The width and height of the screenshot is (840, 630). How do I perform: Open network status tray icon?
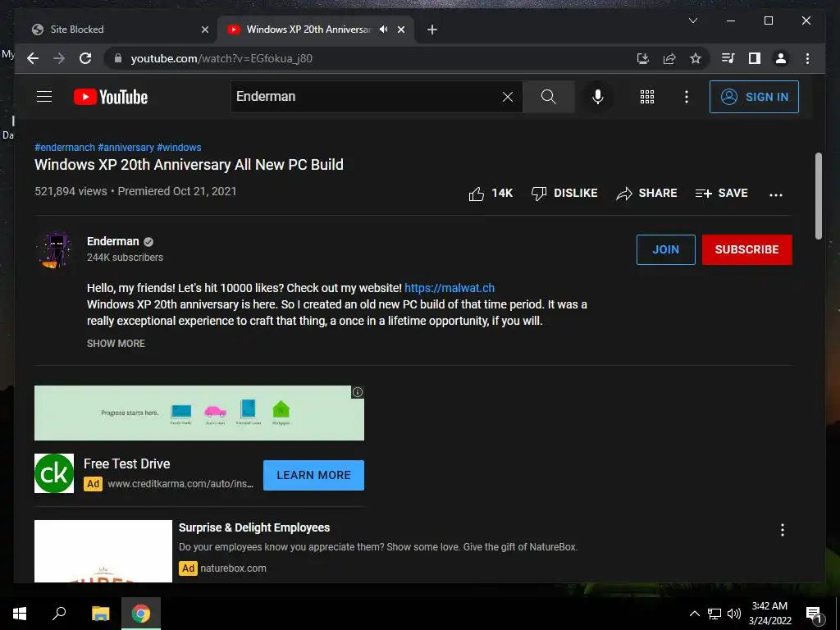point(714,614)
